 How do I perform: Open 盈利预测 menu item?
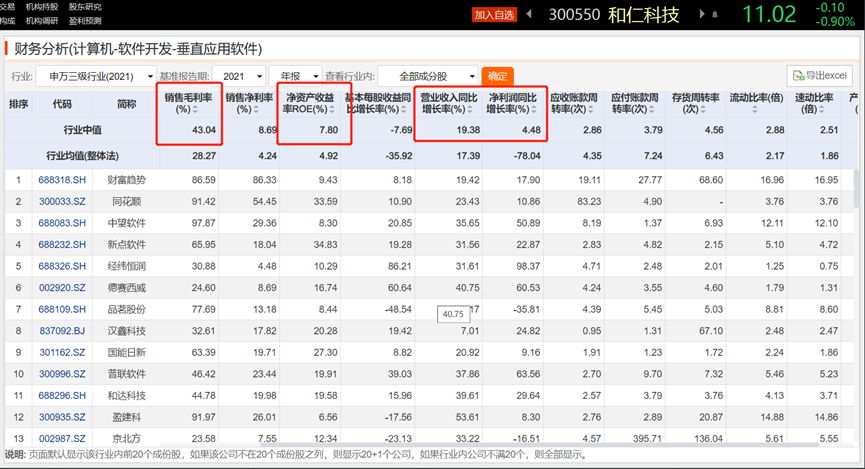point(85,20)
